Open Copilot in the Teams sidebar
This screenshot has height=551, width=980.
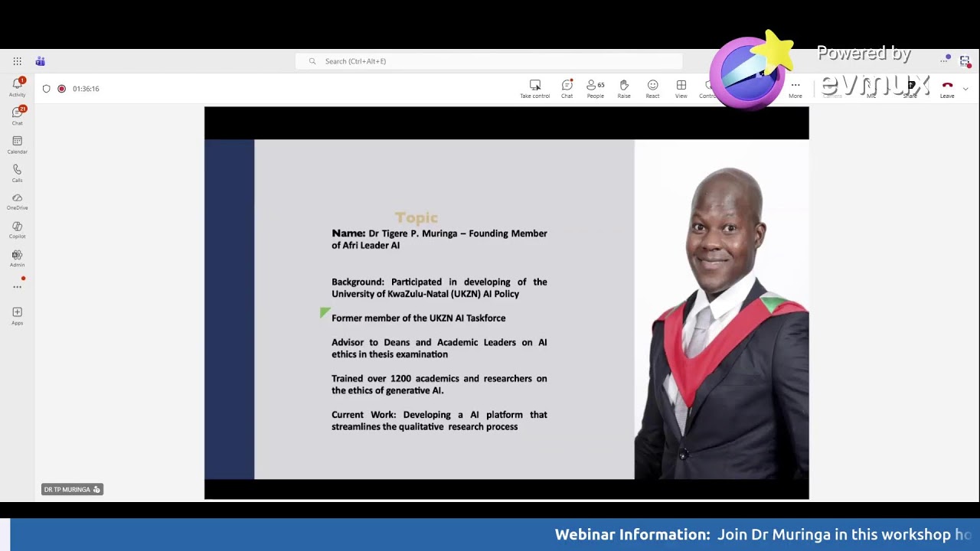[17, 230]
